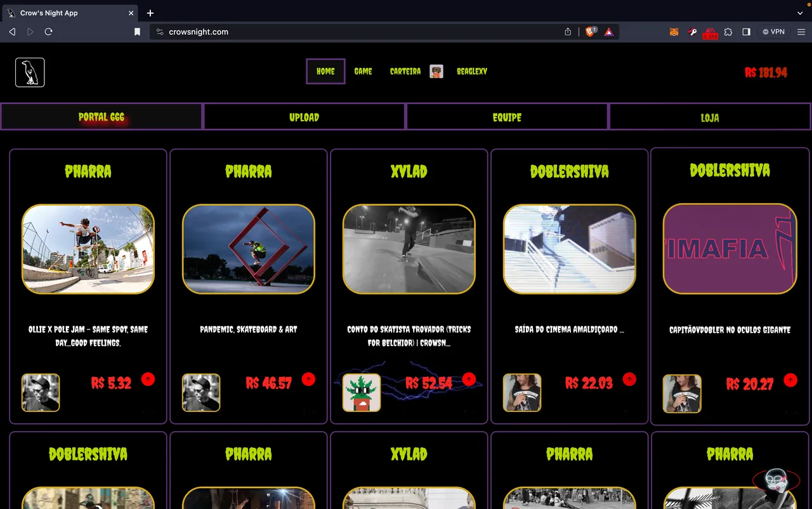
Task: Open Brave Rewards triangle icon
Action: pos(609,32)
